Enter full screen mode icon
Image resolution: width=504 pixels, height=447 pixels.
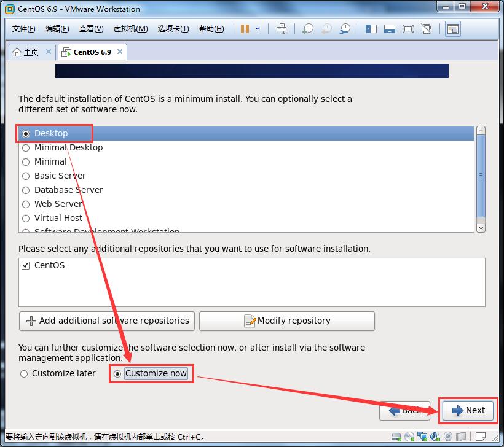pyautogui.click(x=408, y=29)
